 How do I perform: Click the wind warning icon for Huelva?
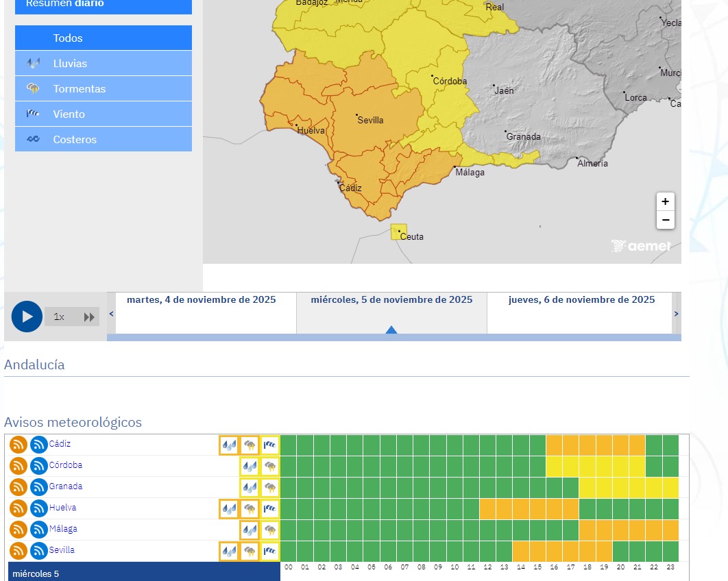tap(270, 509)
